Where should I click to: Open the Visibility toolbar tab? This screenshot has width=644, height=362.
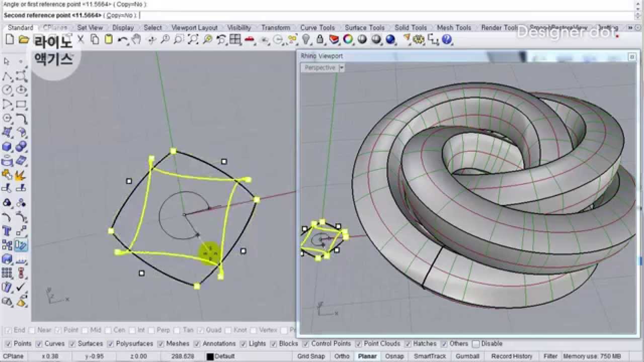pos(239,28)
